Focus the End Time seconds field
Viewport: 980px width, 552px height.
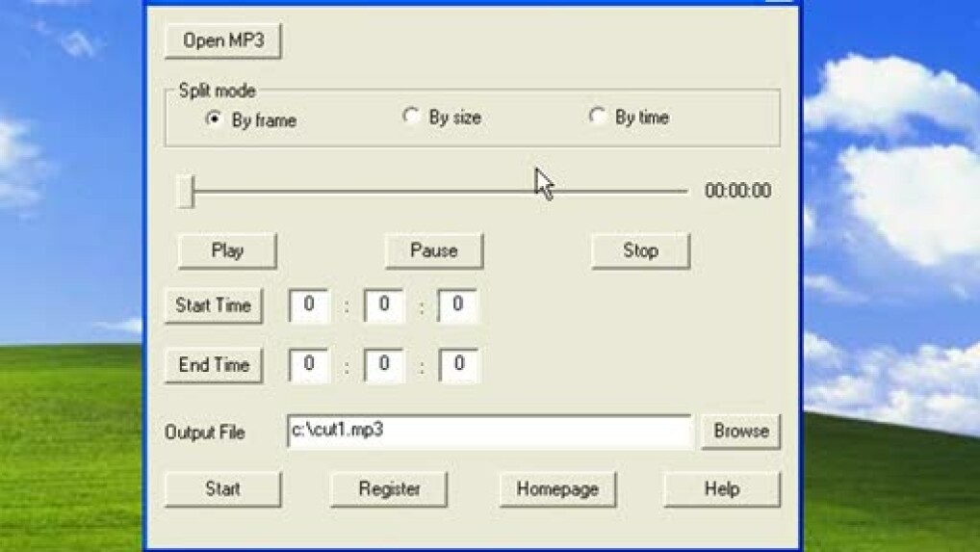[x=458, y=365]
